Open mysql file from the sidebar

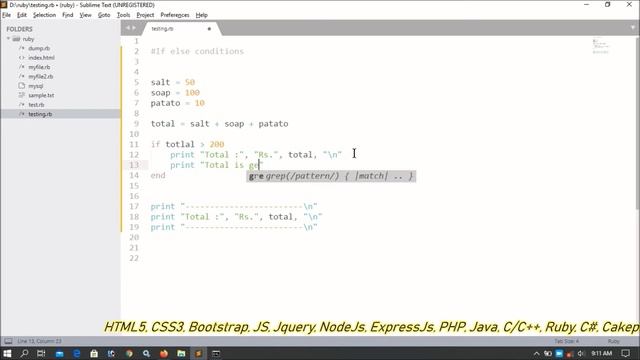tap(36, 86)
